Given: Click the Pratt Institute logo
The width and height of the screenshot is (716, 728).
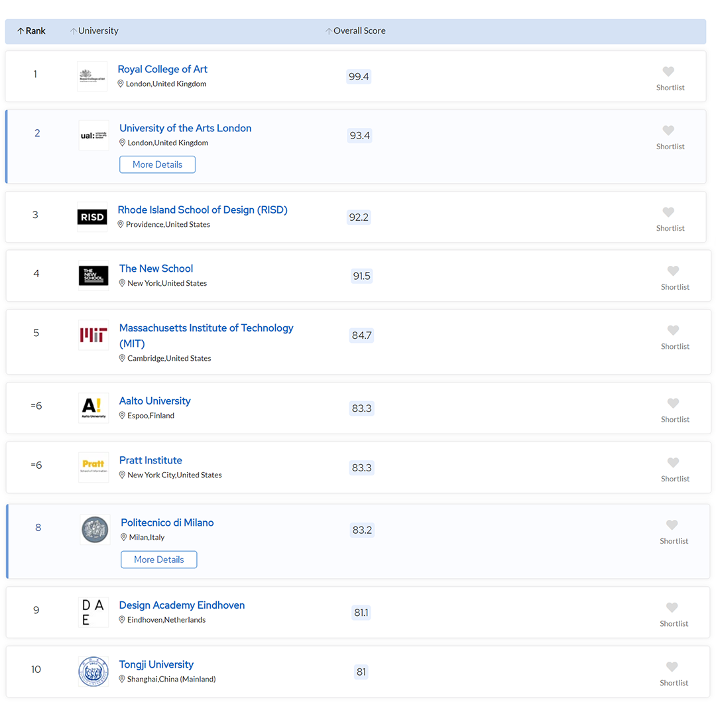Looking at the screenshot, I should [x=93, y=467].
